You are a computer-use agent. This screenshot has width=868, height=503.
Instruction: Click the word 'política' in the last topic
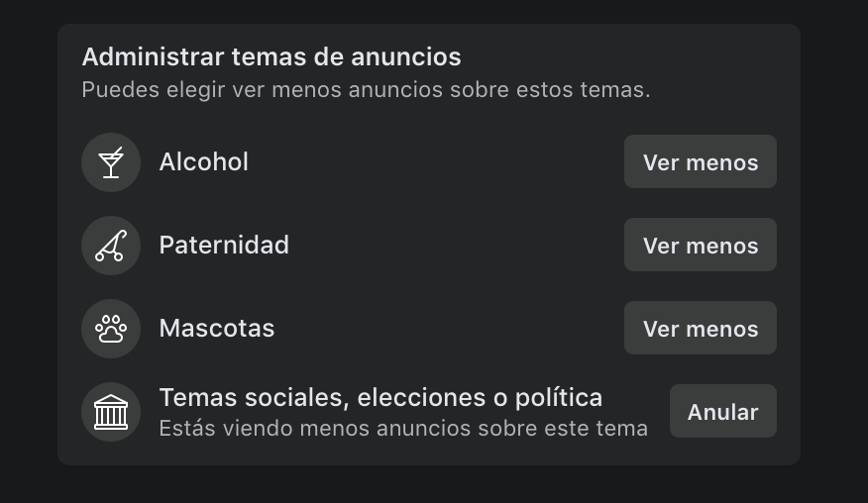[560, 398]
